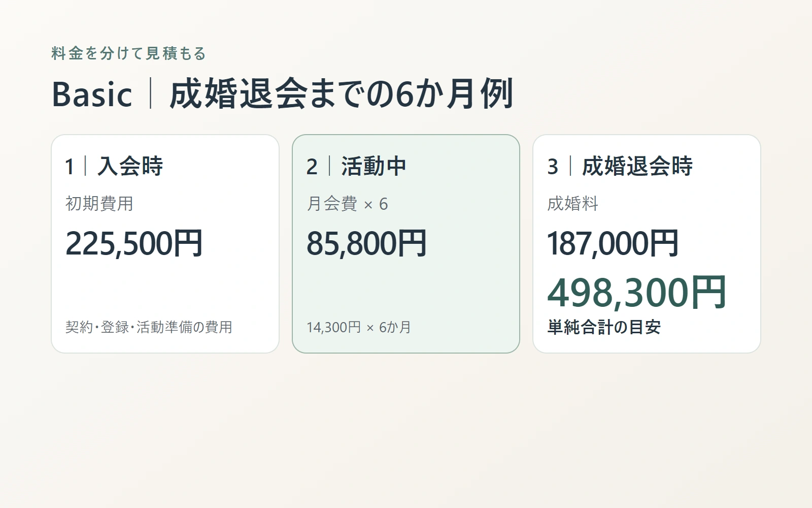Click the note 契約・登録・活動準備の費用
Image resolution: width=812 pixels, height=508 pixels.
point(149,327)
